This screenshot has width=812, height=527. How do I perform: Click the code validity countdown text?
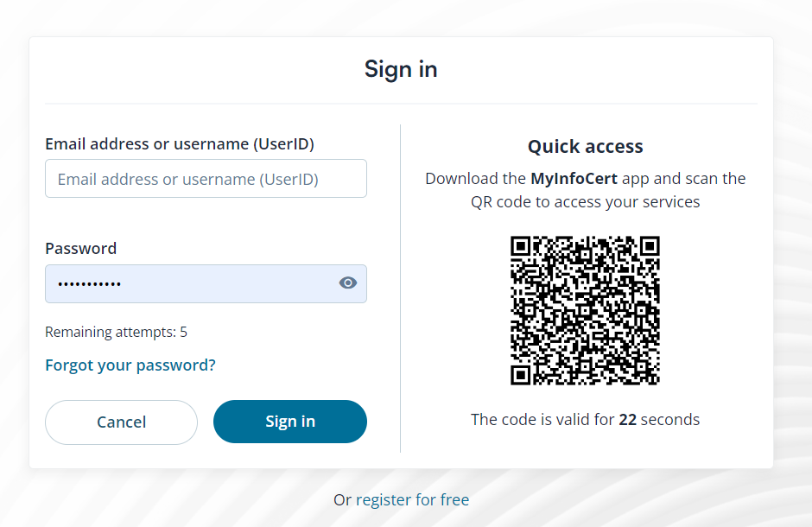(586, 420)
